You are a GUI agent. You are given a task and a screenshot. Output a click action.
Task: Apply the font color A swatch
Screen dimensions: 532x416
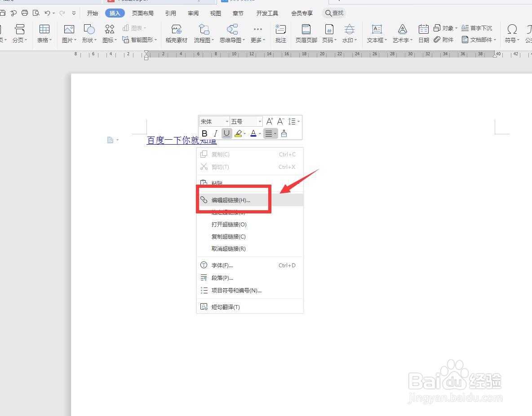(x=253, y=133)
